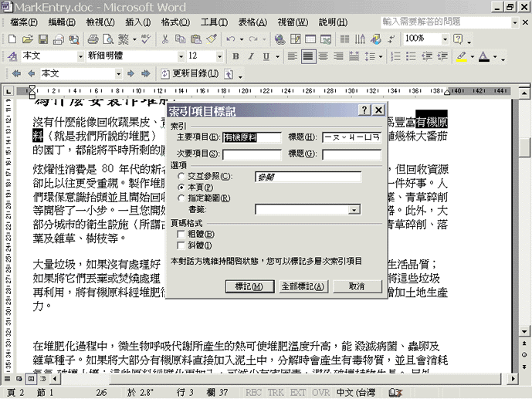Open the font color dropdown arrow

495,56
